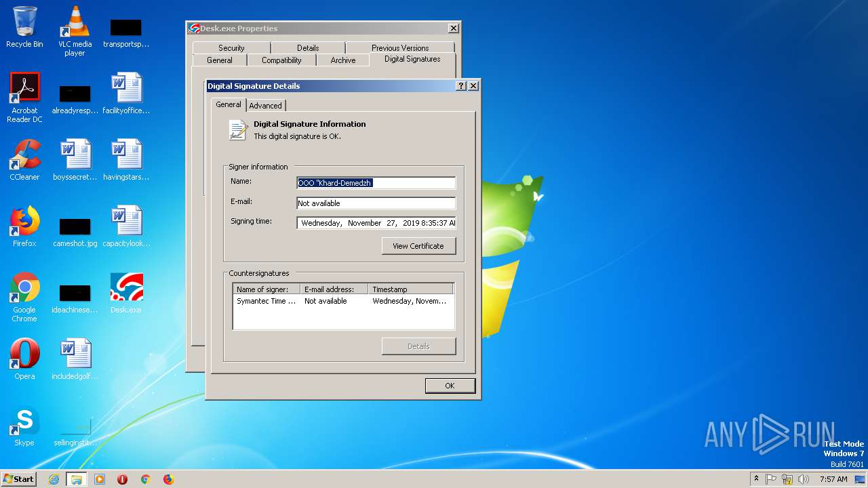Open the media player taskbar icon
The width and height of the screenshot is (868, 488).
point(100,479)
